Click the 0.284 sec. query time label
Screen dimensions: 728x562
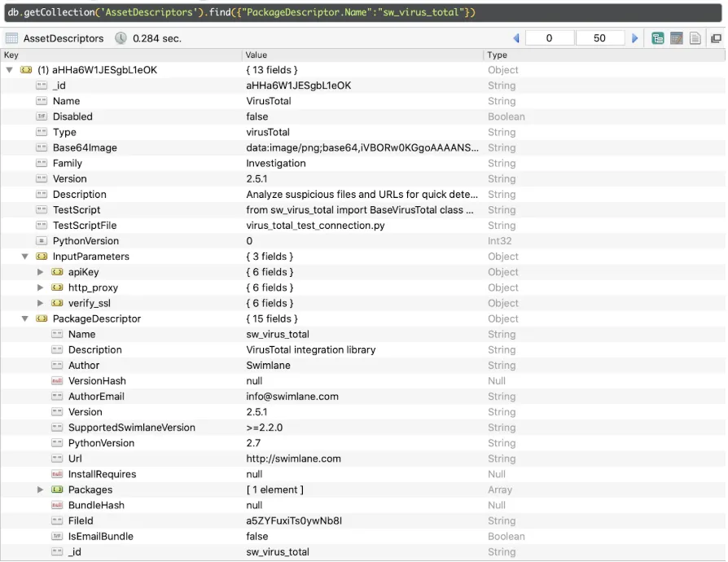click(x=157, y=38)
